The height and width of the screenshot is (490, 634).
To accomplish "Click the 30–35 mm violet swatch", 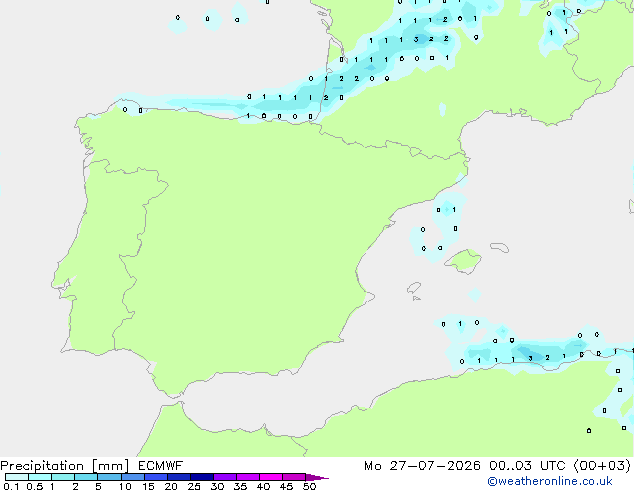I will pos(225,477).
